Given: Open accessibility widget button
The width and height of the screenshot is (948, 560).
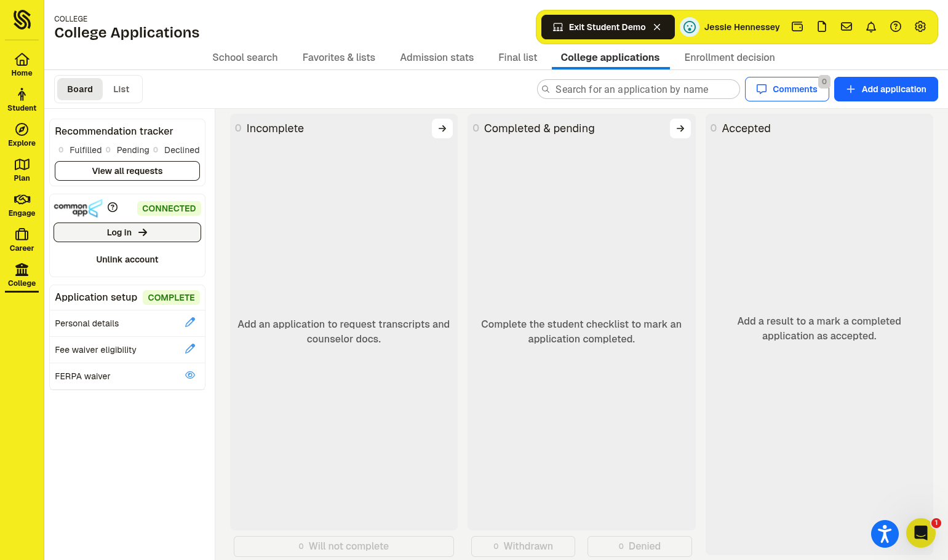Looking at the screenshot, I should pyautogui.click(x=885, y=534).
